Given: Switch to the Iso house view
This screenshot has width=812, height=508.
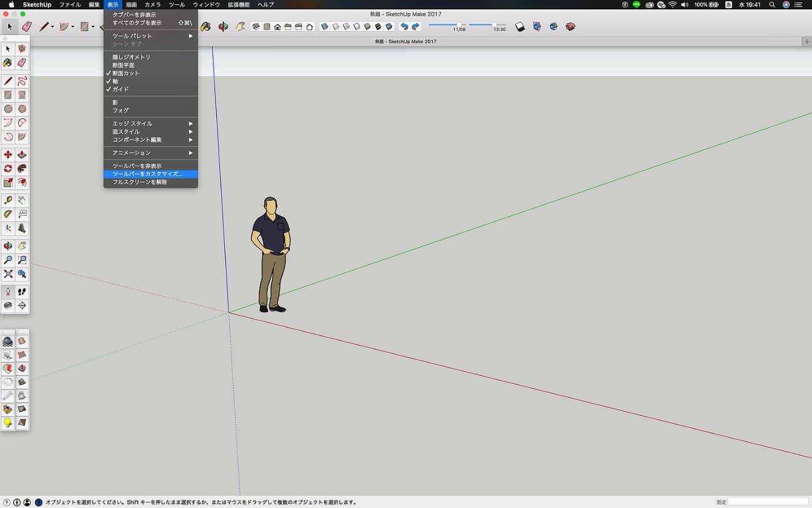Looking at the screenshot, I should coord(256,27).
